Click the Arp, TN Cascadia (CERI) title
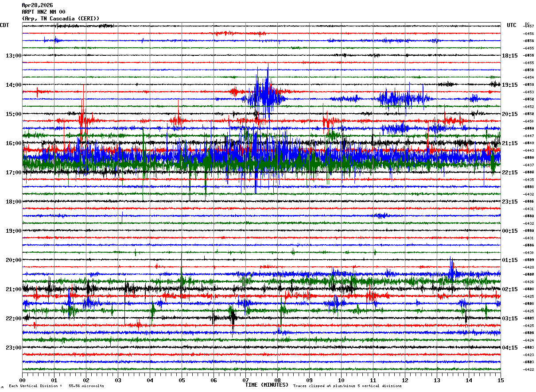 point(60,19)
